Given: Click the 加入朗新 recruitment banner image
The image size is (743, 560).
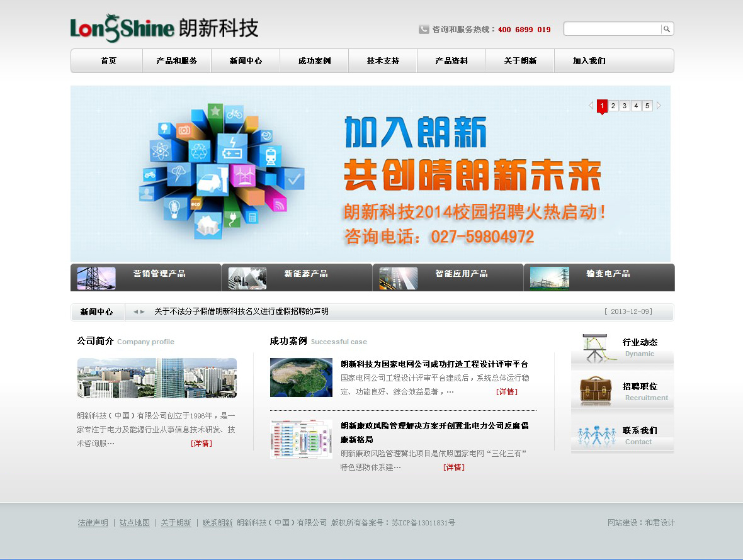Looking at the screenshot, I should (x=370, y=174).
